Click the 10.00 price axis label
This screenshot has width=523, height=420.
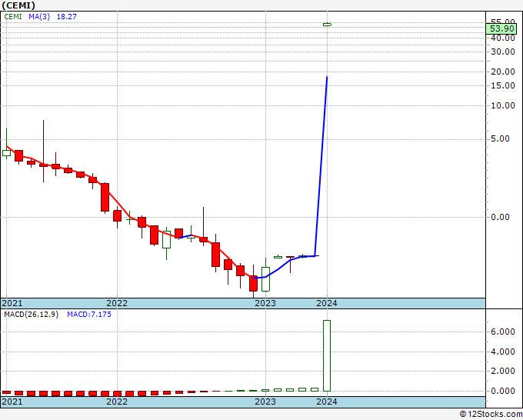(503, 105)
